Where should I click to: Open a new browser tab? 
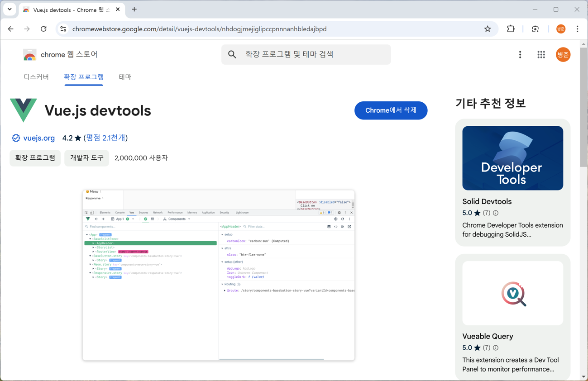(x=134, y=10)
